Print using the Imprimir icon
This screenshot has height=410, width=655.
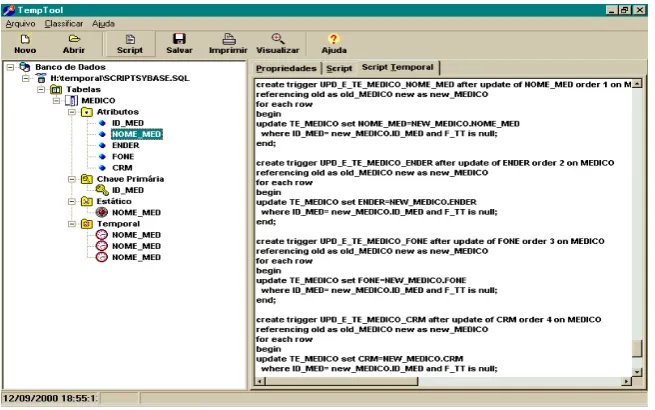228,39
